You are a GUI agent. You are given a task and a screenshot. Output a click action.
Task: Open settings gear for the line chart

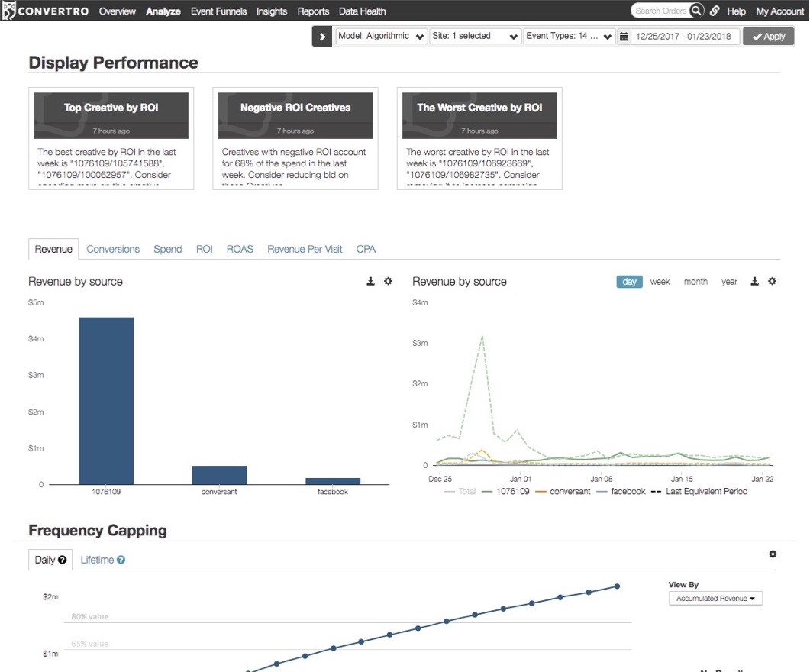point(773,282)
